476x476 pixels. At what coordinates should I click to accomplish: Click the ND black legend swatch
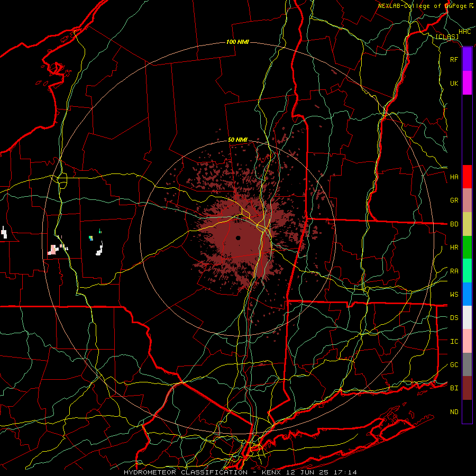(467, 411)
